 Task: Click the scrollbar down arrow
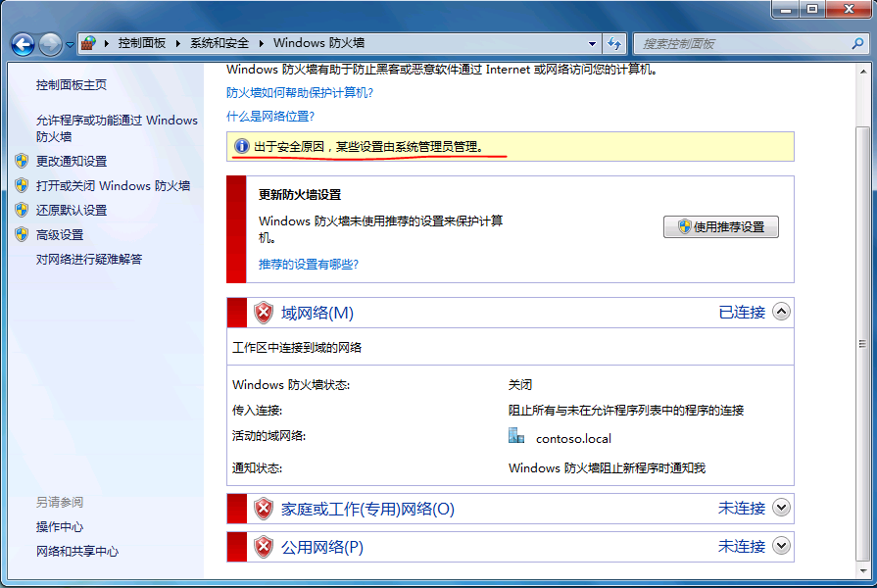pyautogui.click(x=863, y=571)
